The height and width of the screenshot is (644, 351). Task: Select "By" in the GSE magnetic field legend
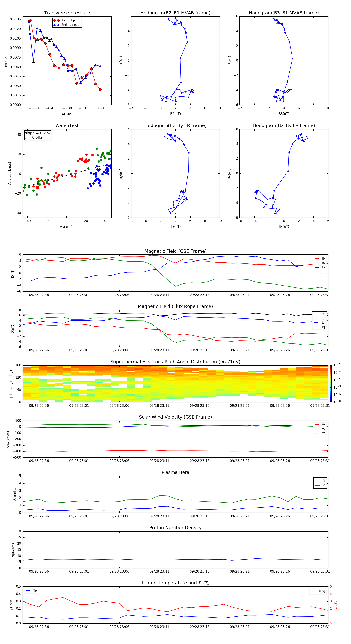pyautogui.click(x=320, y=263)
